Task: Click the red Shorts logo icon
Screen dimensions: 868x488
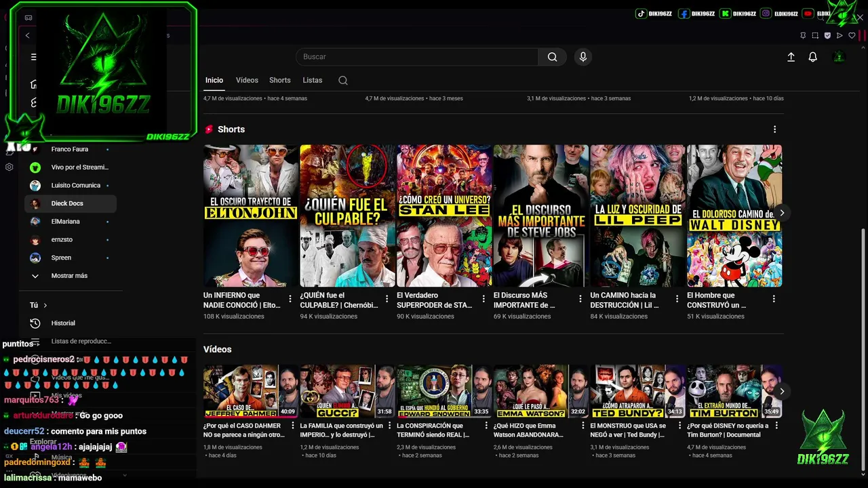Action: (x=209, y=129)
